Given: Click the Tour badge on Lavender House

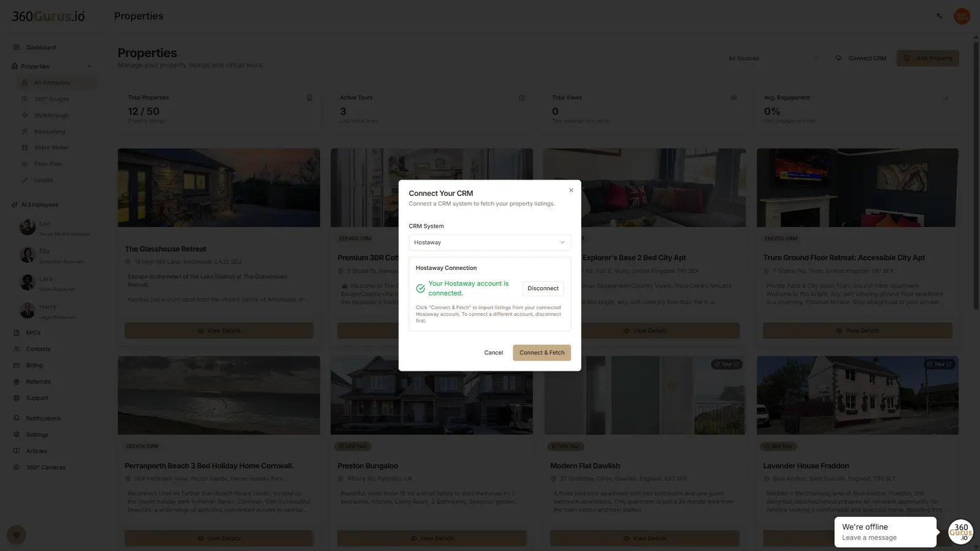Looking at the screenshot, I should tap(940, 364).
